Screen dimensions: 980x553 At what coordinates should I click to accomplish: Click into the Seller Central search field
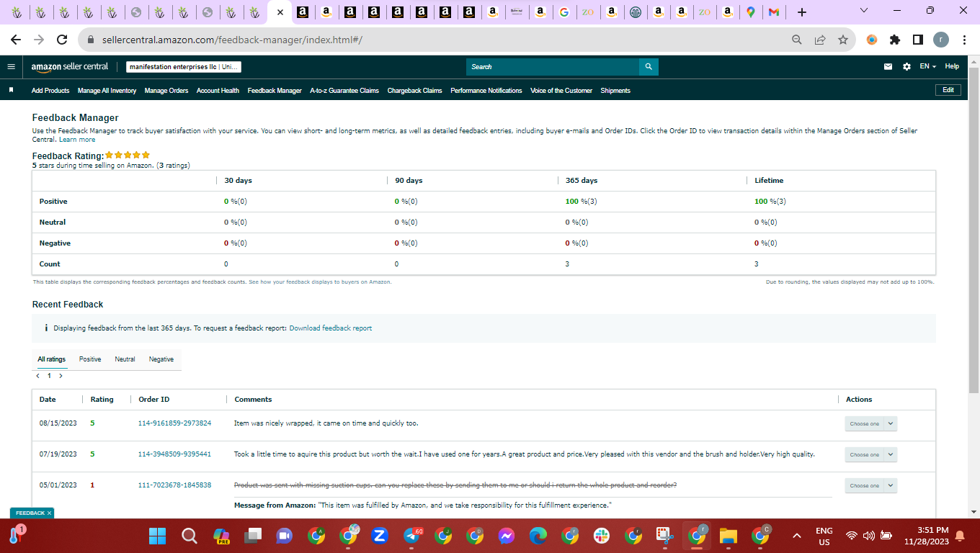[553, 67]
